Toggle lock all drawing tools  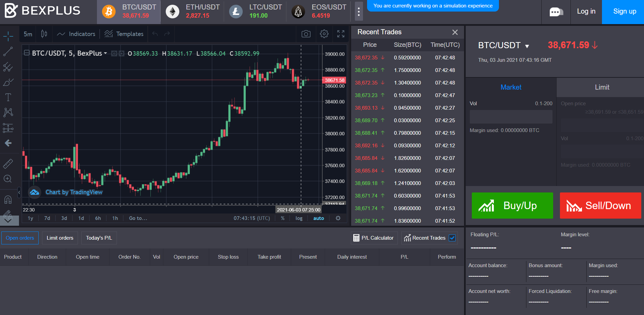point(8,214)
